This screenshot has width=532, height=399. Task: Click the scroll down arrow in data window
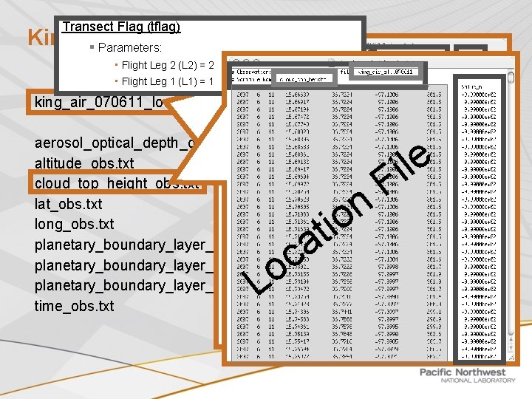coord(511,348)
